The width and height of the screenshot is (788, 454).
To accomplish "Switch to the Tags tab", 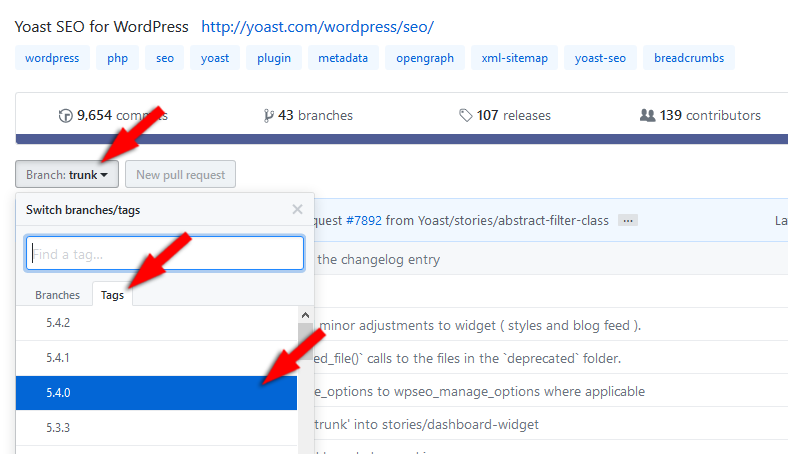I will pyautogui.click(x=112, y=295).
